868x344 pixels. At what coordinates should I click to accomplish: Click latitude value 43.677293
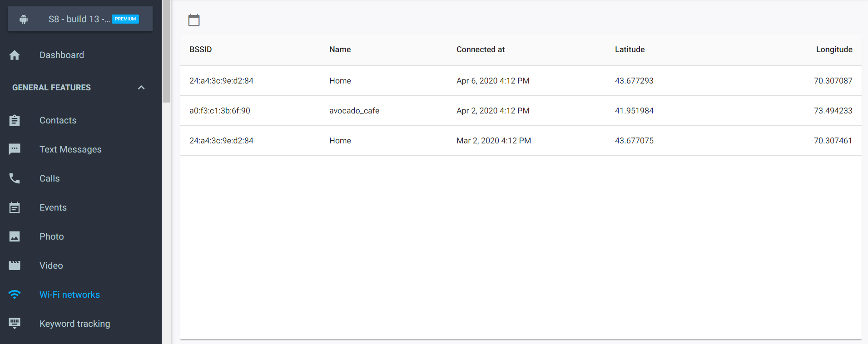tap(634, 81)
